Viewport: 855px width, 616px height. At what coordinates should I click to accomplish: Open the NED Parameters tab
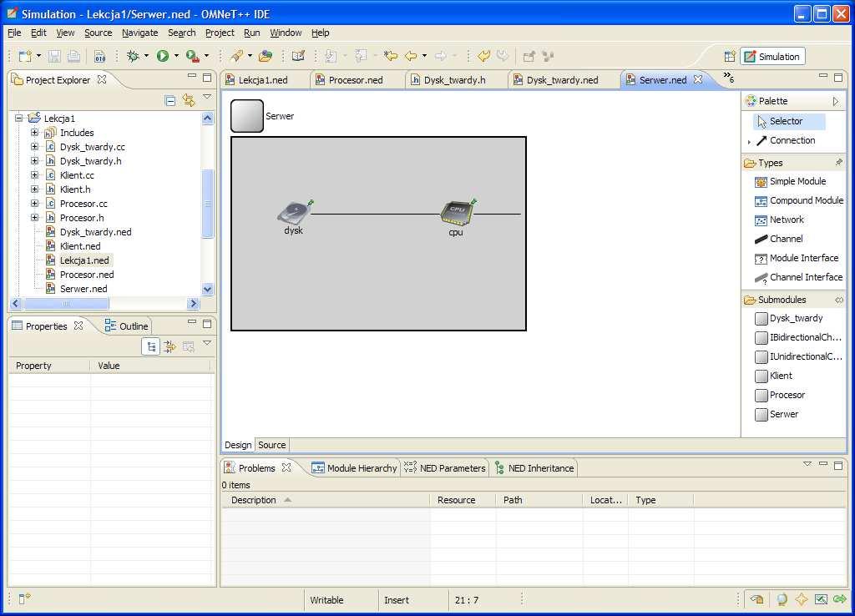445,467
